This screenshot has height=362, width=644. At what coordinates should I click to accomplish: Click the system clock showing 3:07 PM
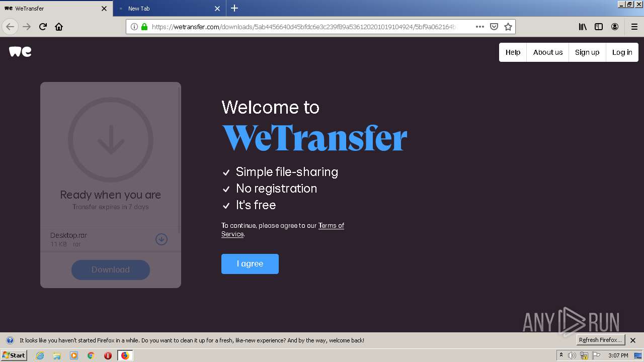(618, 355)
